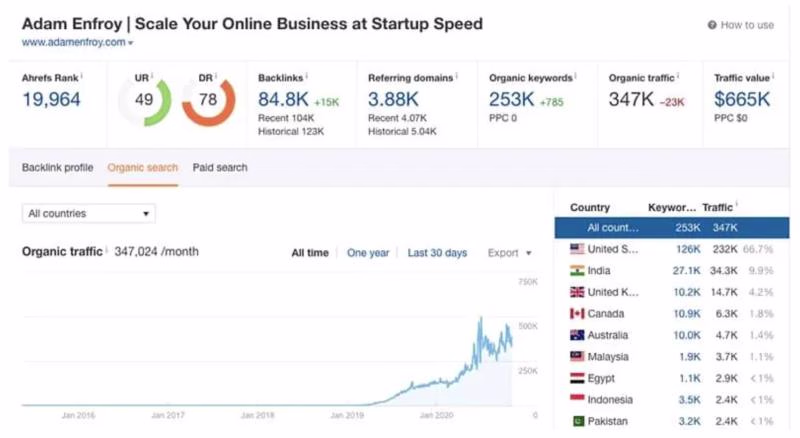Click the UR 49 rating gauge
800x438 pixels.
pyautogui.click(x=144, y=100)
